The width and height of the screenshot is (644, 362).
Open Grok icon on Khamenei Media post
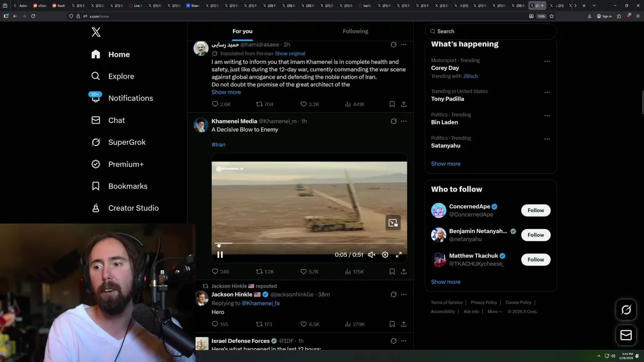coord(393,121)
